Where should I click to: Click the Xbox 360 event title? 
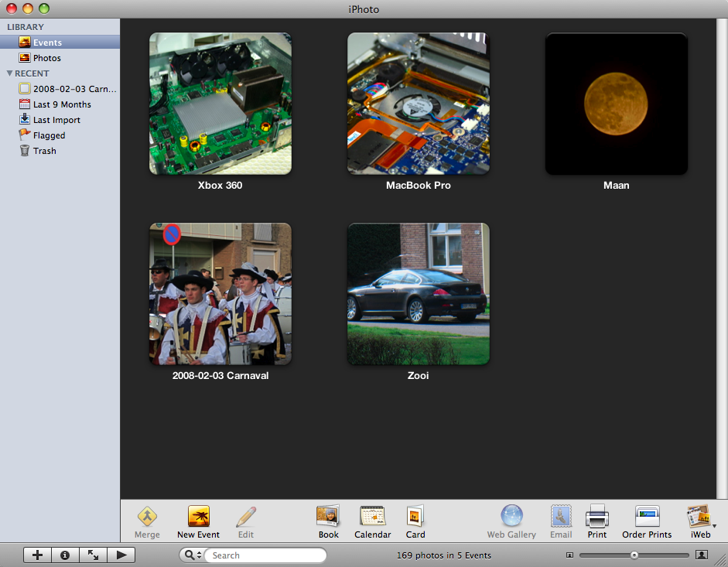(220, 186)
